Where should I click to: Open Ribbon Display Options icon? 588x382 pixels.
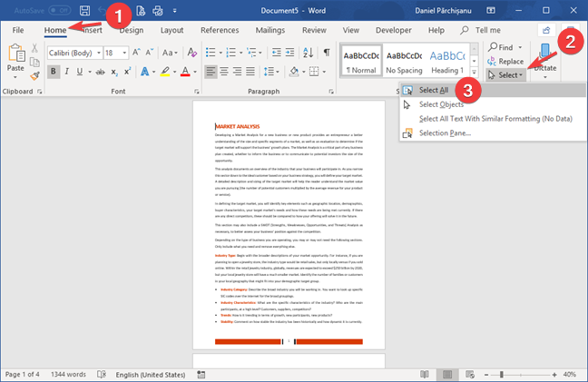pyautogui.click(x=491, y=11)
